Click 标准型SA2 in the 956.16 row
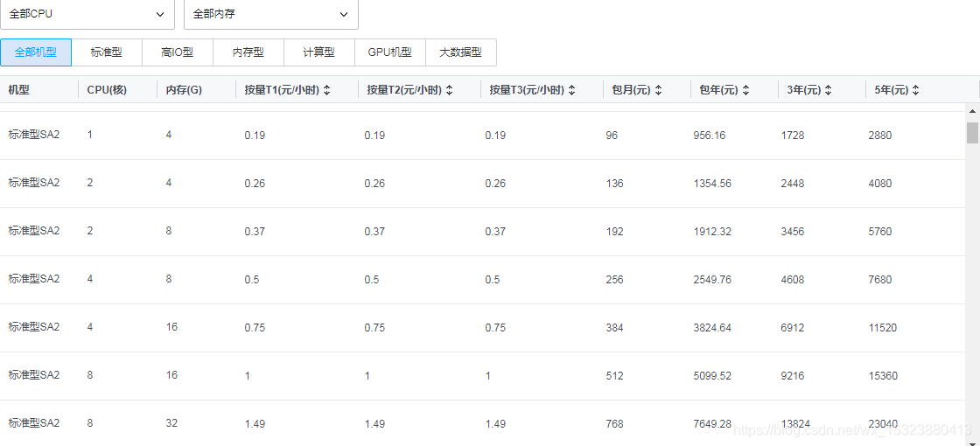Screen dimensions: 980x446 [34, 134]
